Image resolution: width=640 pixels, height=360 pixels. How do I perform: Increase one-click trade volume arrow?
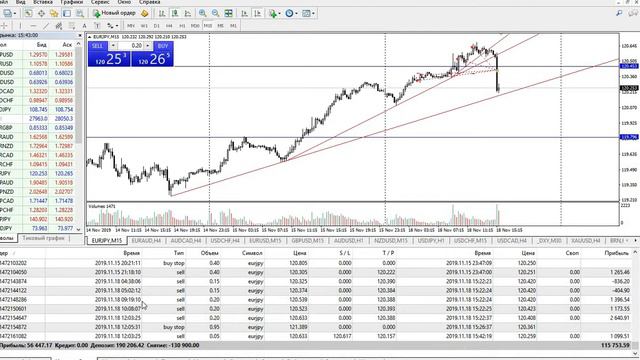pos(148,46)
